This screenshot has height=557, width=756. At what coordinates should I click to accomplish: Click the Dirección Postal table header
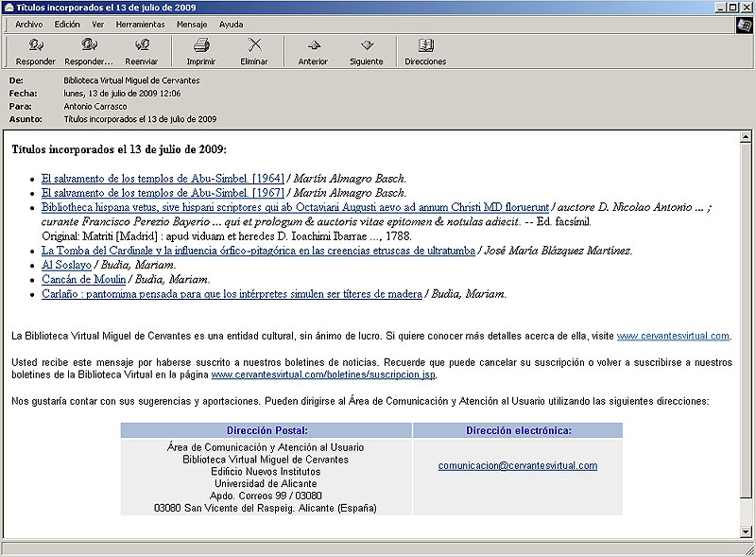click(x=266, y=430)
